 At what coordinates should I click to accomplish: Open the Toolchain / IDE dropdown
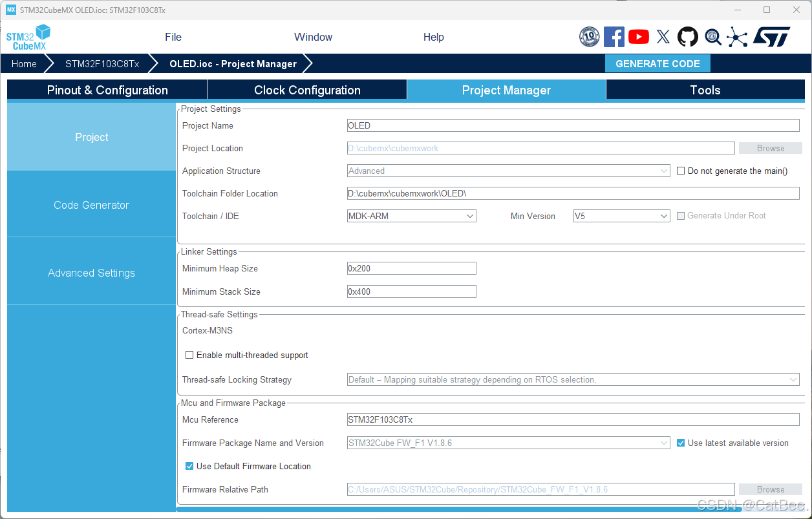(x=412, y=216)
